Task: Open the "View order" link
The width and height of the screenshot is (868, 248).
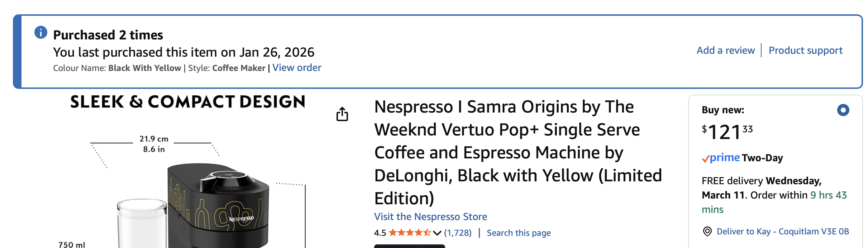Action: point(297,68)
